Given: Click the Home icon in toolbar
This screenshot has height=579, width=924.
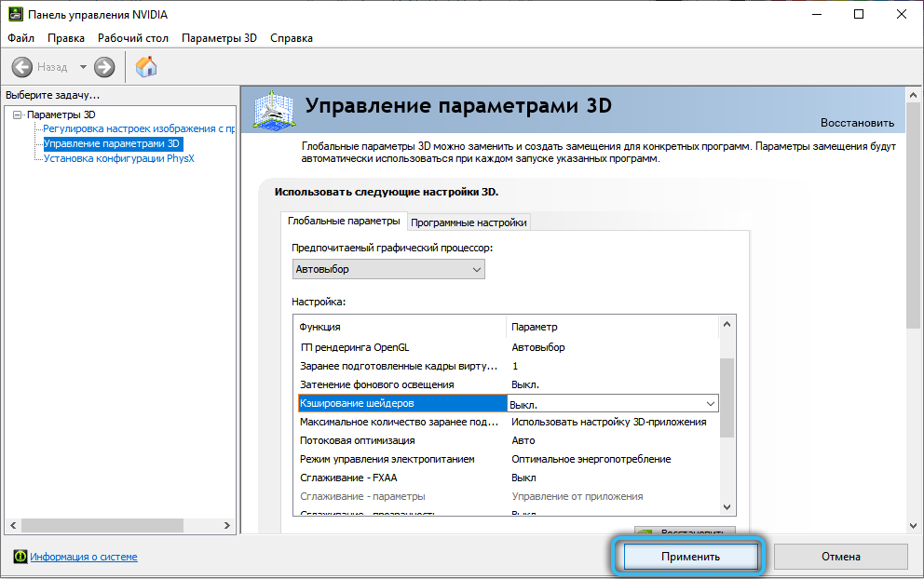Looking at the screenshot, I should coord(146,67).
